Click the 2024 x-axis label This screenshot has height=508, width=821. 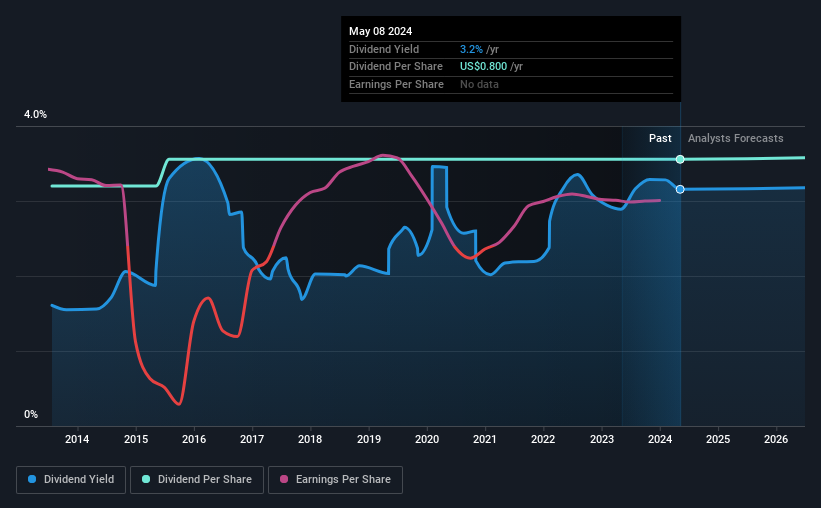pyautogui.click(x=660, y=439)
